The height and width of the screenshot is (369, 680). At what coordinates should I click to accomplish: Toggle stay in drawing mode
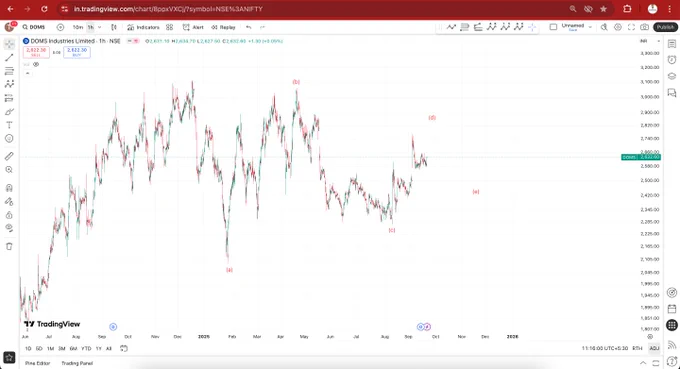click(x=9, y=201)
